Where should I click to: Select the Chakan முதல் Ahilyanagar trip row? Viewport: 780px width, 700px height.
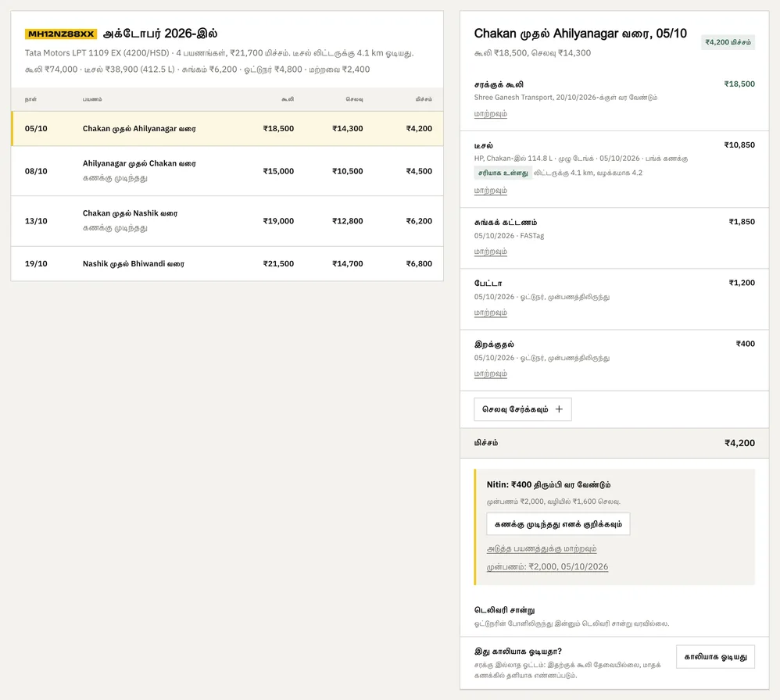point(227,128)
